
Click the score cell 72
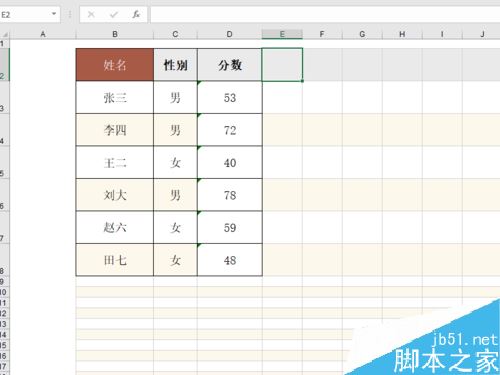[230, 130]
